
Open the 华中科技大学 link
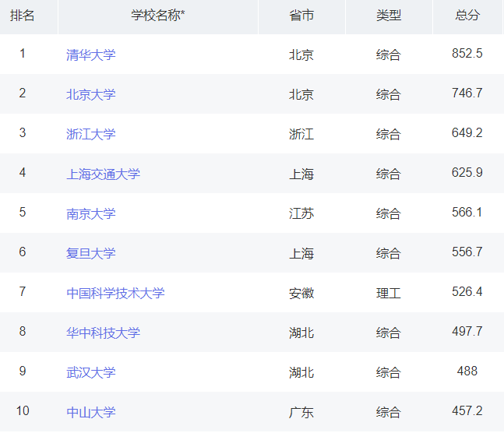(103, 333)
